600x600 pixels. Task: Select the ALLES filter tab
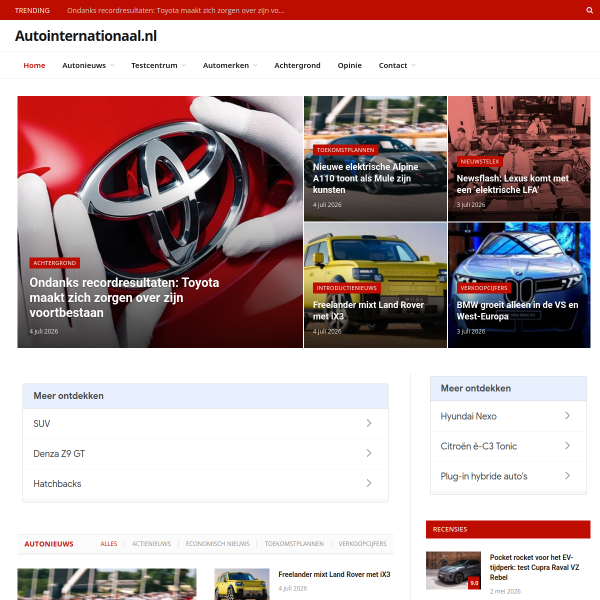tap(109, 544)
